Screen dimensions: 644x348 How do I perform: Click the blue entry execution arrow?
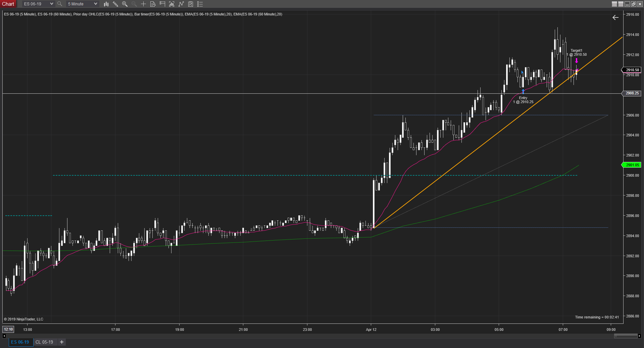tap(523, 91)
